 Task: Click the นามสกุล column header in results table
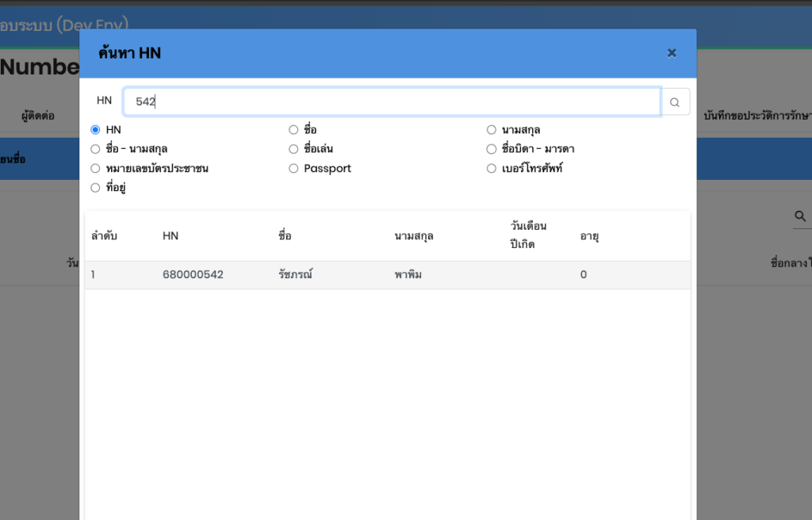click(x=414, y=235)
